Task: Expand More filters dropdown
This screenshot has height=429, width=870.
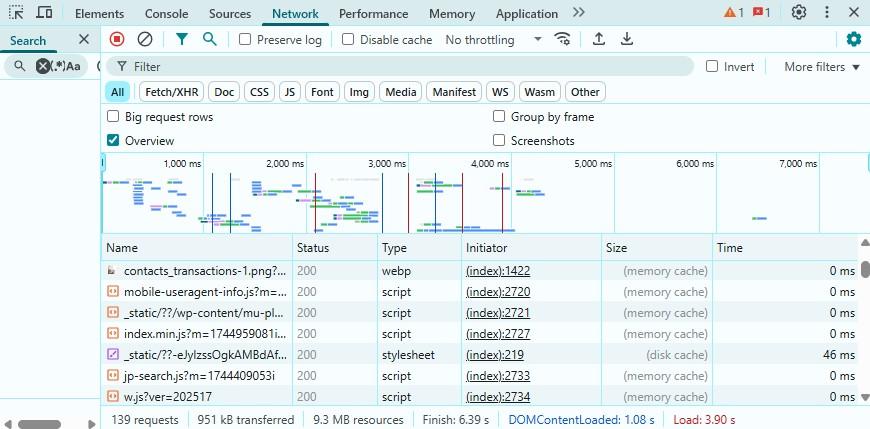Action: coord(822,67)
